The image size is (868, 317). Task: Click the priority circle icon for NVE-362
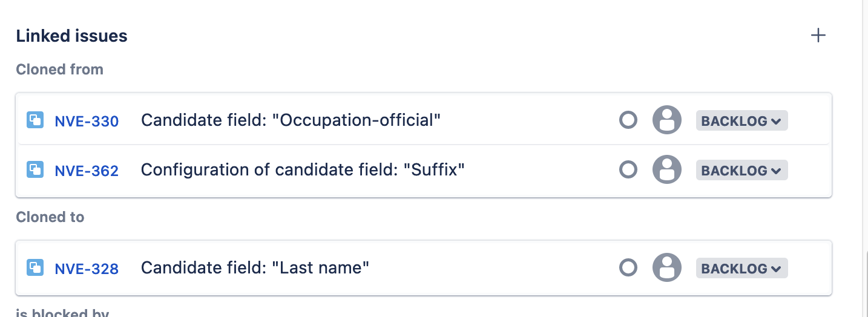[628, 169]
